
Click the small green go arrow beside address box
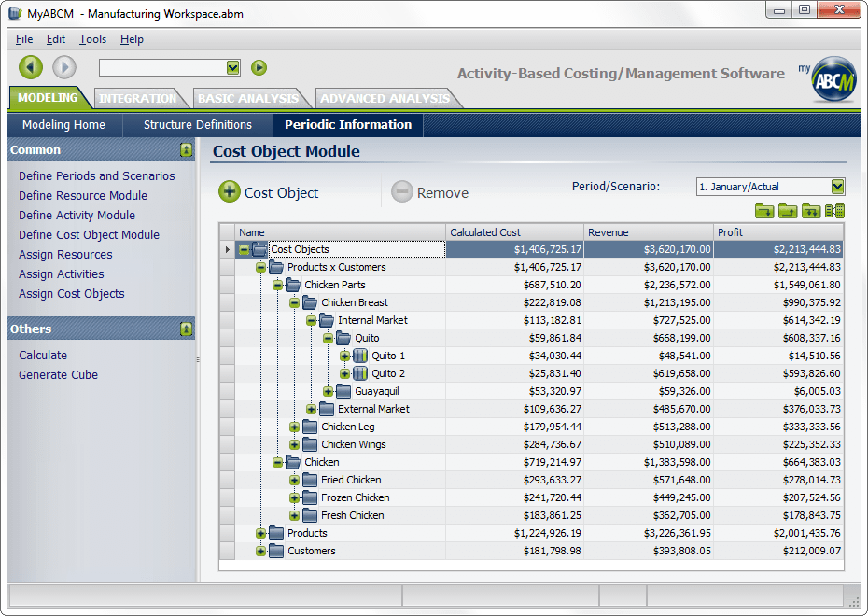pos(259,67)
